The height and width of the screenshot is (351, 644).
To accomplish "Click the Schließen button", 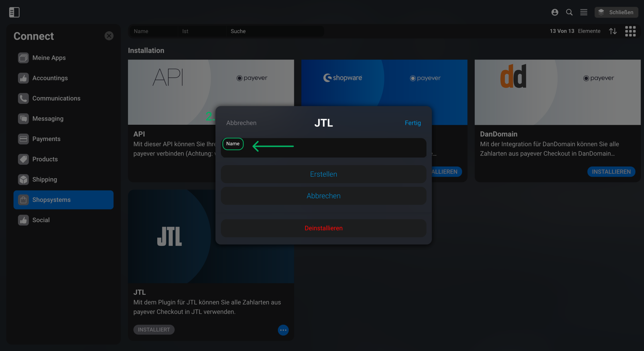I will (x=616, y=12).
